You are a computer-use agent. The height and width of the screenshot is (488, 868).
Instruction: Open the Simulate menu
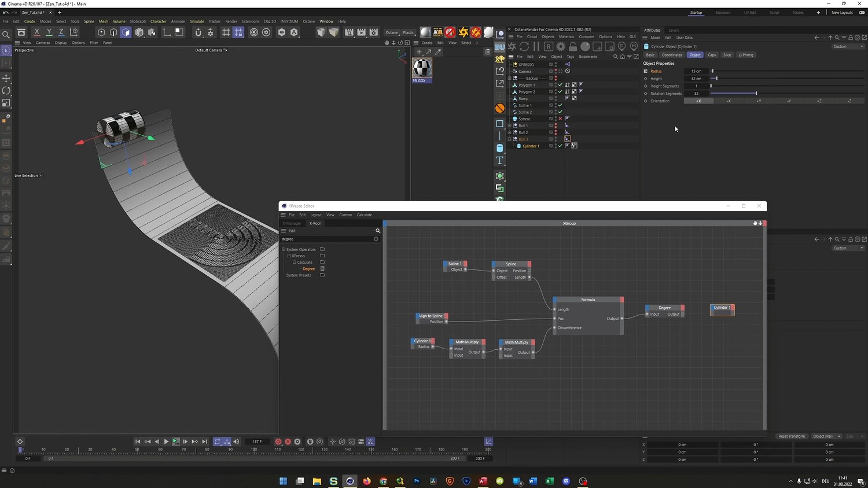[x=197, y=21]
